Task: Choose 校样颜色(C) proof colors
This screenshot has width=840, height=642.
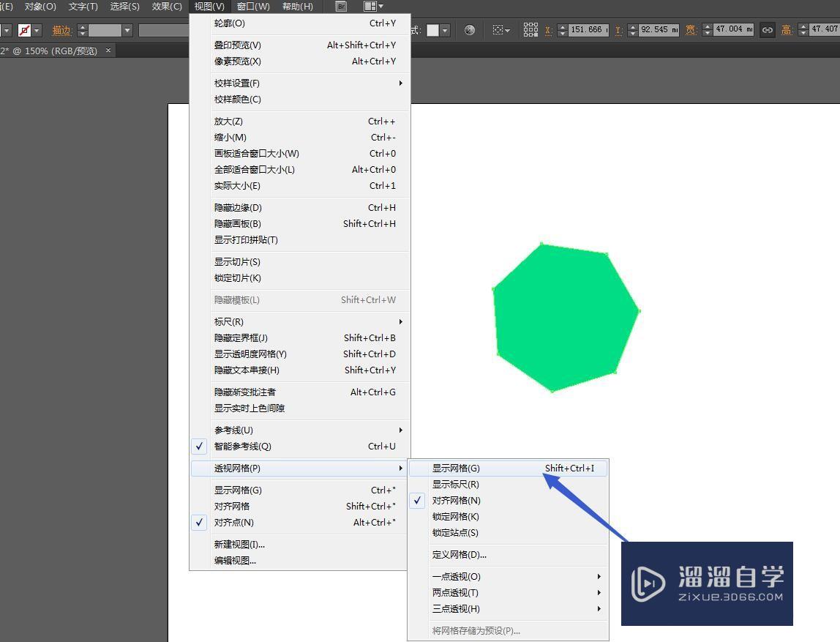Action: tap(300, 99)
